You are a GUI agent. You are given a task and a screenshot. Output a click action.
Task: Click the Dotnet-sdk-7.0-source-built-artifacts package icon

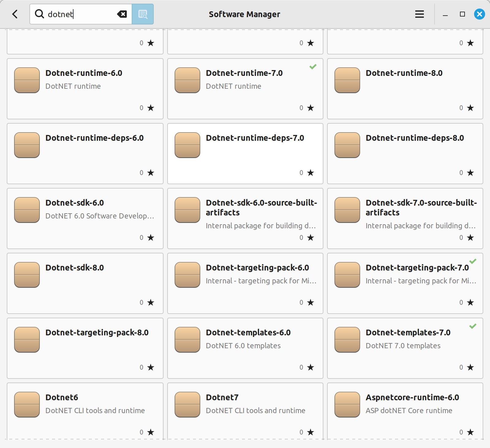(347, 210)
